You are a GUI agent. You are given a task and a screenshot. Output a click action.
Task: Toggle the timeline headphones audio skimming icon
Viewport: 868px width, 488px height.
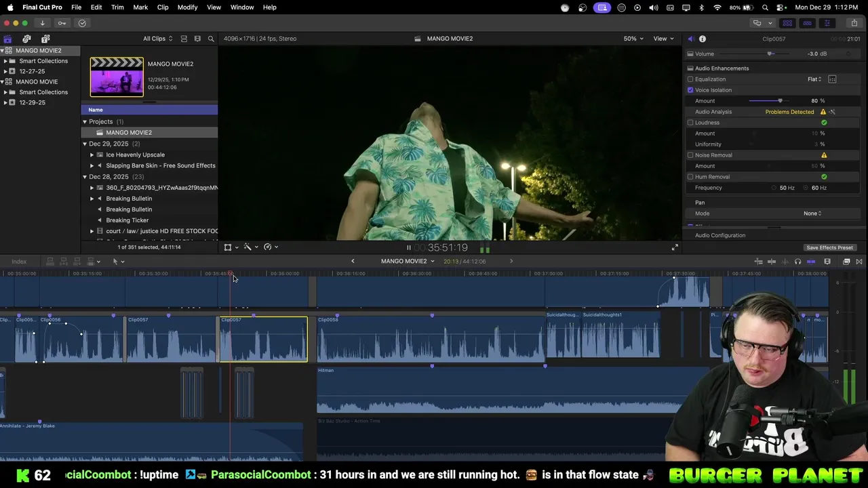click(797, 262)
